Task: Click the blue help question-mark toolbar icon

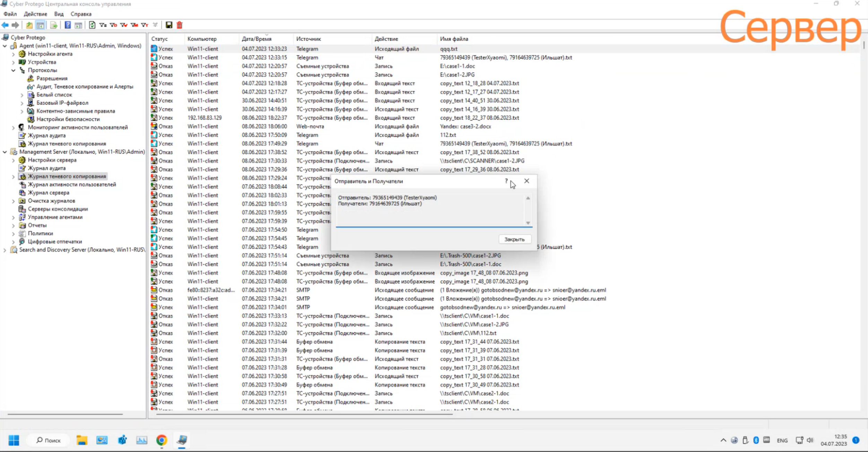Action: tap(68, 25)
